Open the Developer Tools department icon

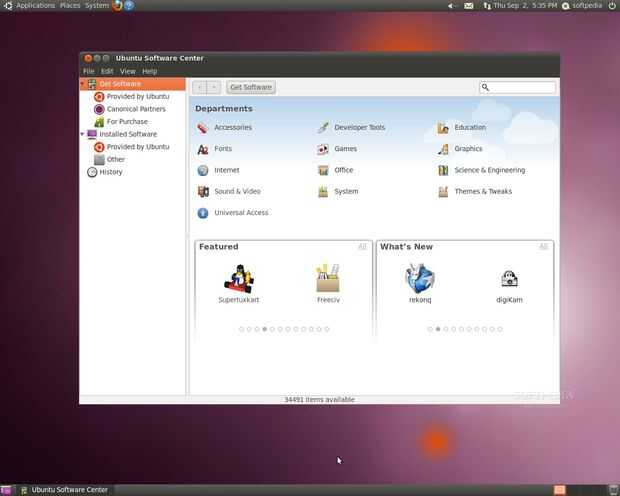click(323, 128)
